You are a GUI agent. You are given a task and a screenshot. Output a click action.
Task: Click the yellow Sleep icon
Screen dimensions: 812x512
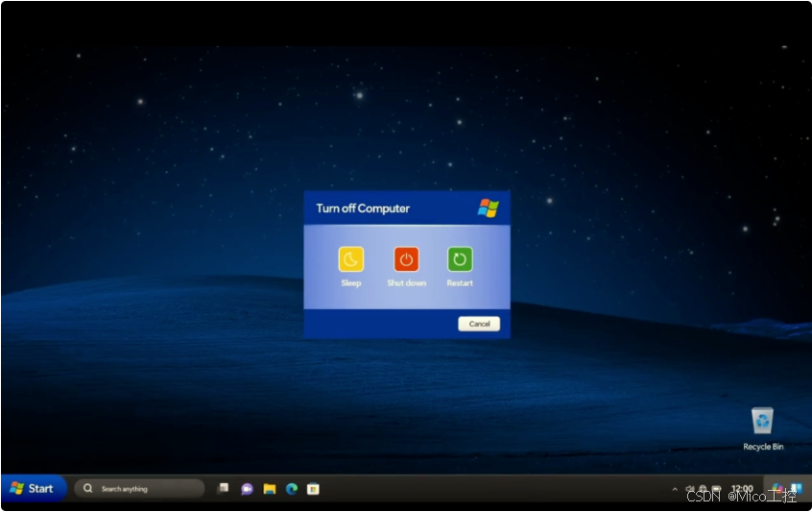pos(350,259)
